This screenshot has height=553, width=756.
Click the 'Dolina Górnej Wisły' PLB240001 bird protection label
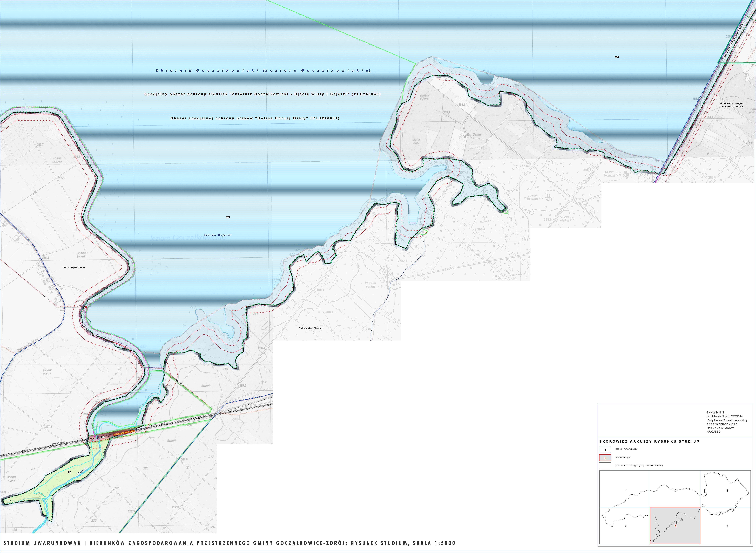point(255,118)
